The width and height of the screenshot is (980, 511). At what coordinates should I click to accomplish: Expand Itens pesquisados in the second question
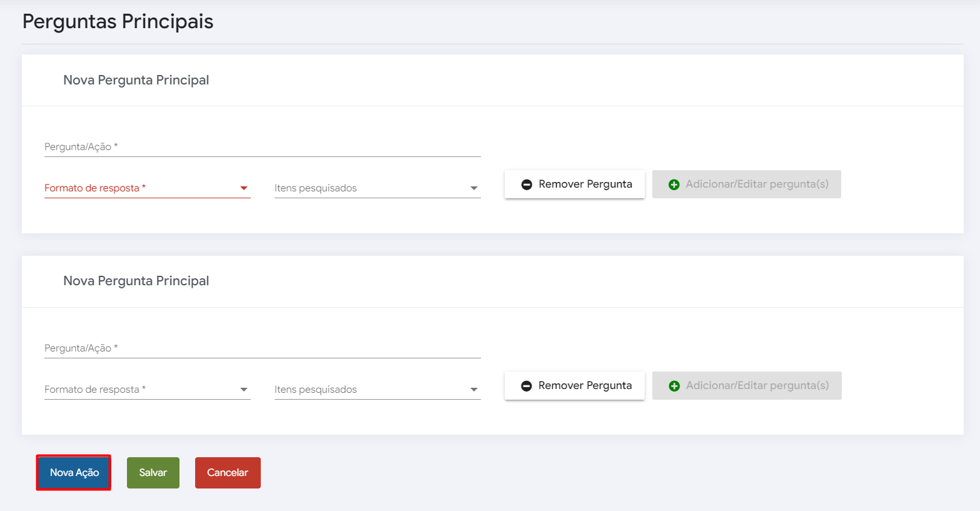click(x=377, y=390)
